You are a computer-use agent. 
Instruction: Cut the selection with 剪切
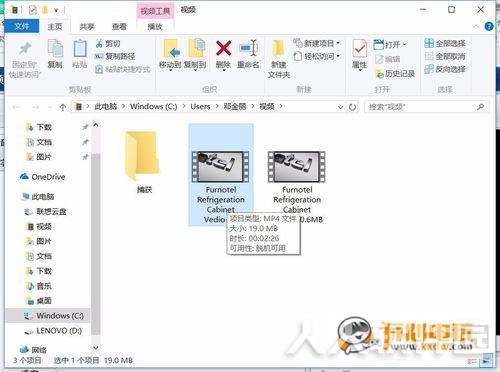click(108, 43)
